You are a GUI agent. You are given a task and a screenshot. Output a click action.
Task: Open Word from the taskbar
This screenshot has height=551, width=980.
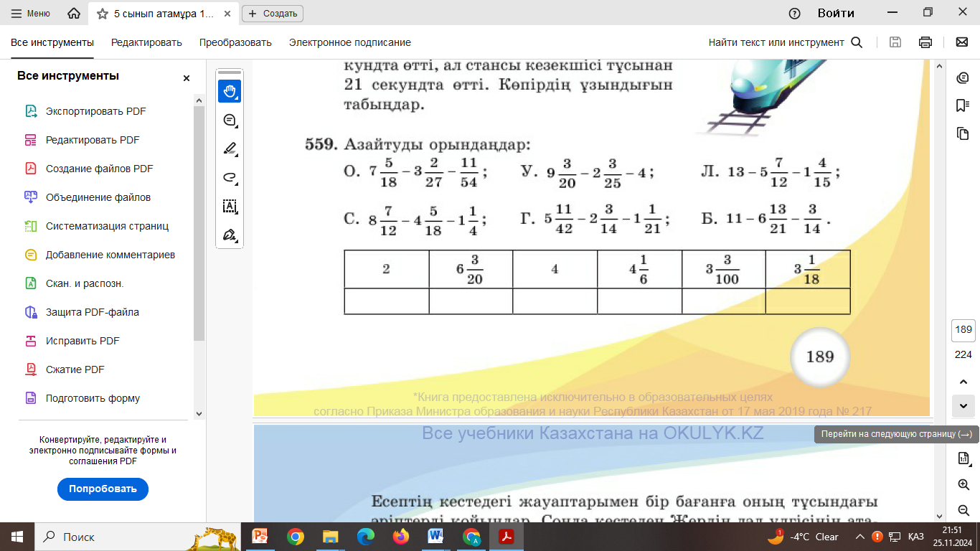point(436,537)
